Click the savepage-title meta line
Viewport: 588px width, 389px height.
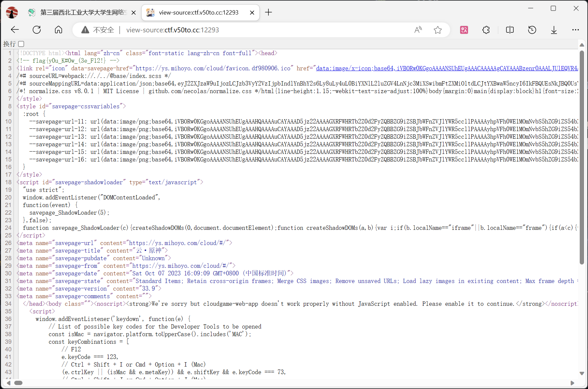click(92, 251)
